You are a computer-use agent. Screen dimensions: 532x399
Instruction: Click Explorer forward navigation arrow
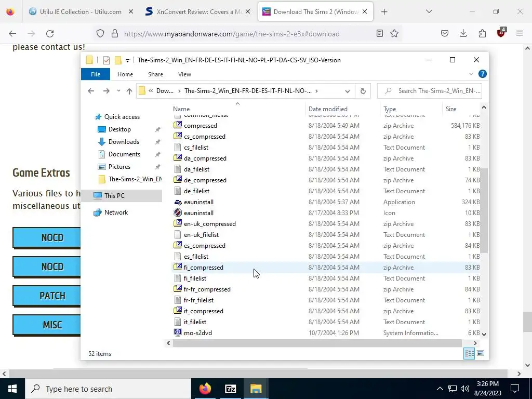tap(106, 91)
